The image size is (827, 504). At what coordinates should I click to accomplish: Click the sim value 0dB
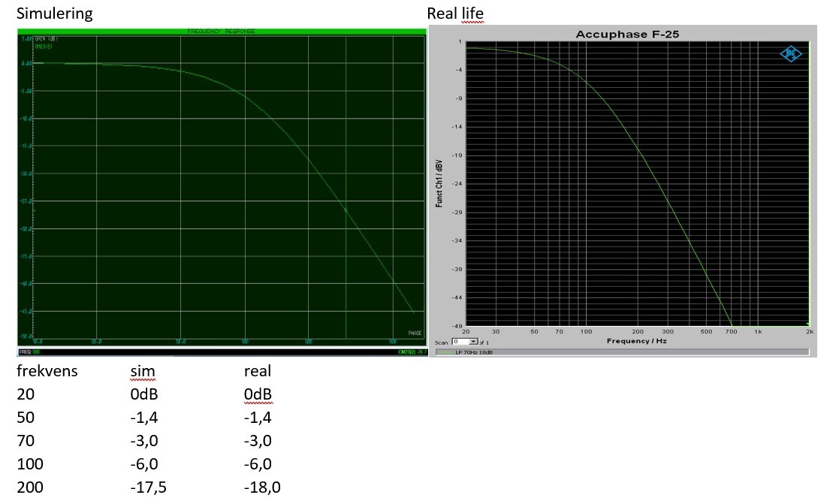(144, 394)
